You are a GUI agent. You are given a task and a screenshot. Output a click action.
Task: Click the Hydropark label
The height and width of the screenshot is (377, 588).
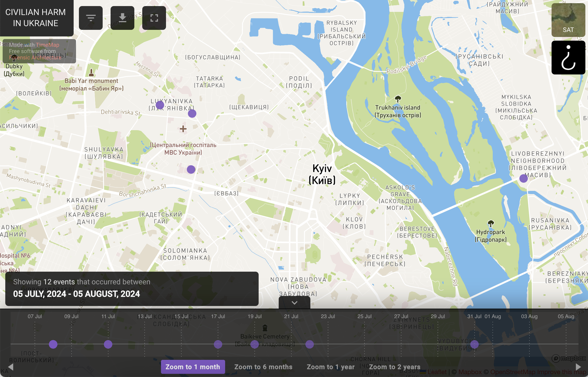(x=491, y=236)
